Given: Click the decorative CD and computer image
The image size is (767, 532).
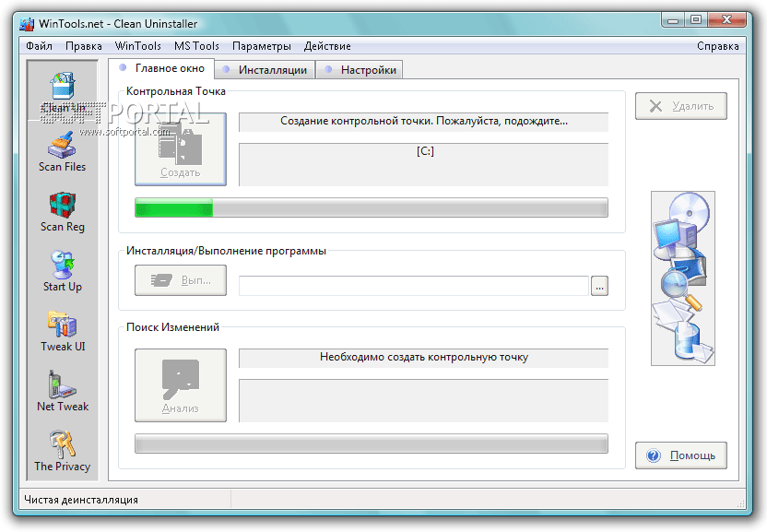Looking at the screenshot, I should coord(683,278).
